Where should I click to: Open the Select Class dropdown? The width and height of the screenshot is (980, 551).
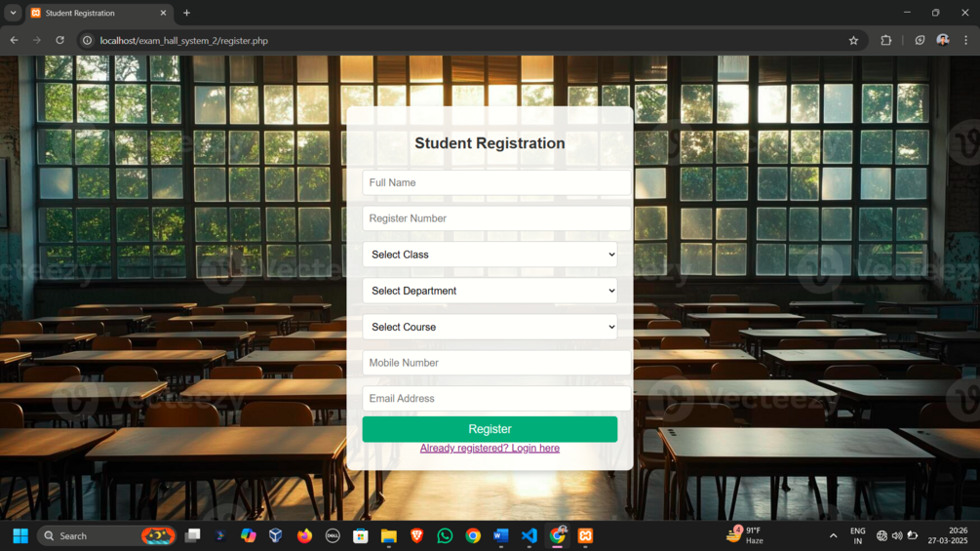(490, 255)
